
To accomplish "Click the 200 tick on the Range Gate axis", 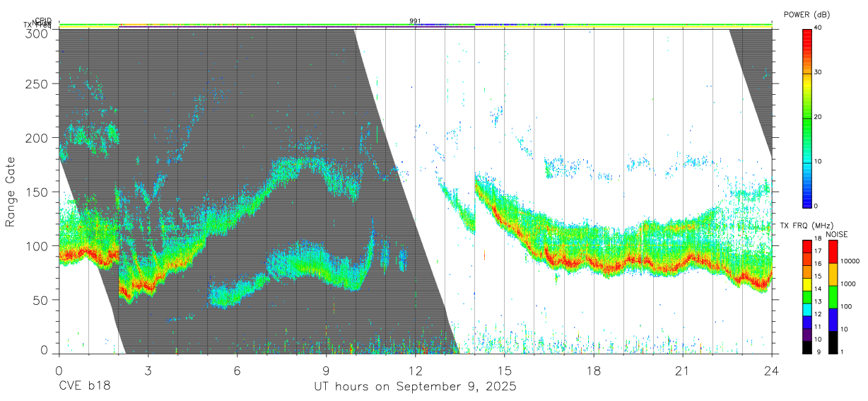I will [38, 138].
